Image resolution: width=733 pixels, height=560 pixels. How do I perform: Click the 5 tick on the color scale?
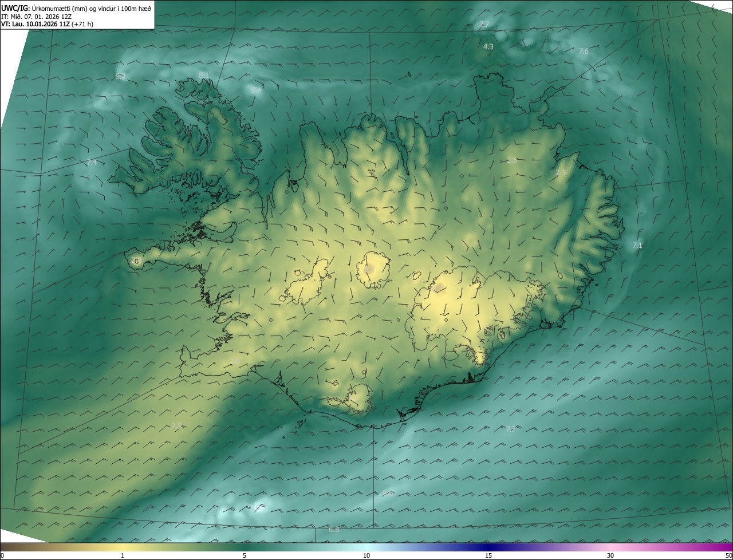point(245,555)
